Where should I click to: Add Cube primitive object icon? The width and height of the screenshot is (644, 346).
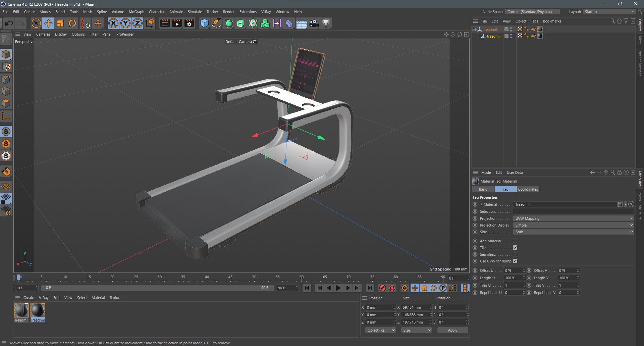click(204, 23)
